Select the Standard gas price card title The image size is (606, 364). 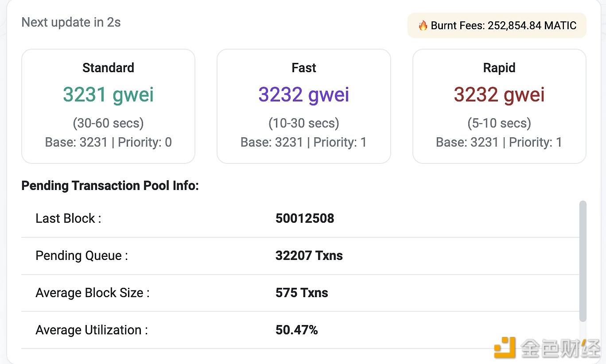click(108, 68)
